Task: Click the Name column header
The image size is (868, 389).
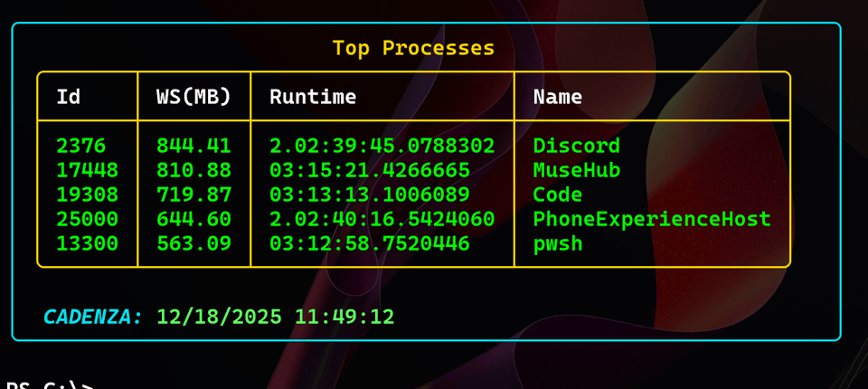Action: click(x=557, y=97)
